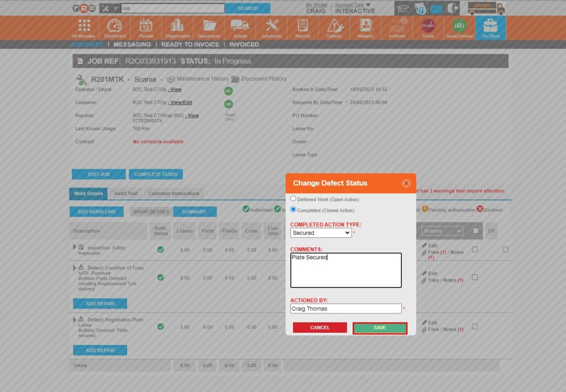Click the red Cancel button
566x392 pixels.
tap(319, 328)
